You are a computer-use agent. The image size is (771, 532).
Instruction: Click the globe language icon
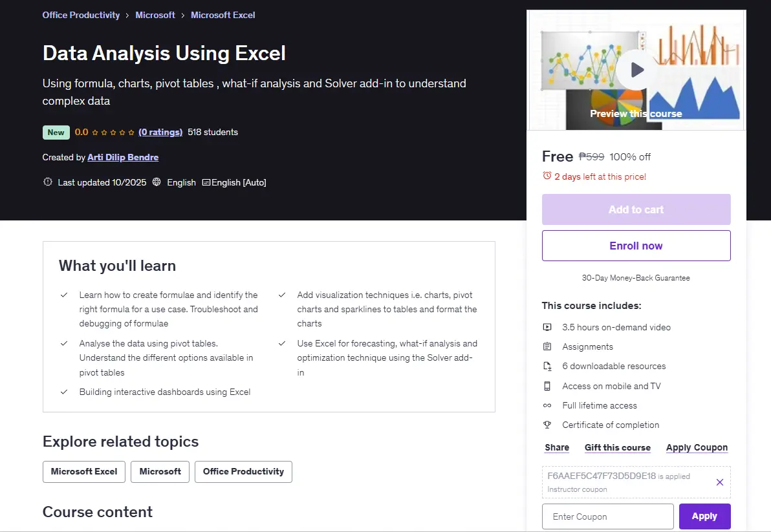tap(157, 182)
